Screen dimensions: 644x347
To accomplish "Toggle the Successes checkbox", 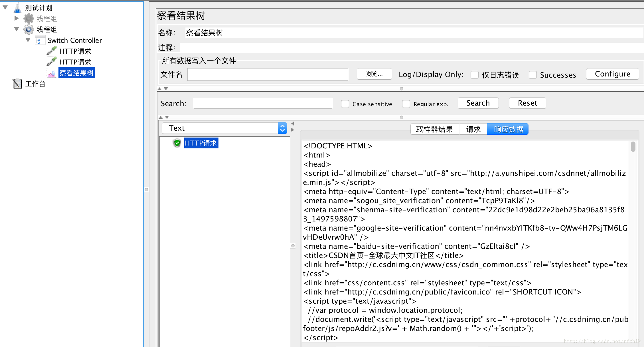I will 532,75.
